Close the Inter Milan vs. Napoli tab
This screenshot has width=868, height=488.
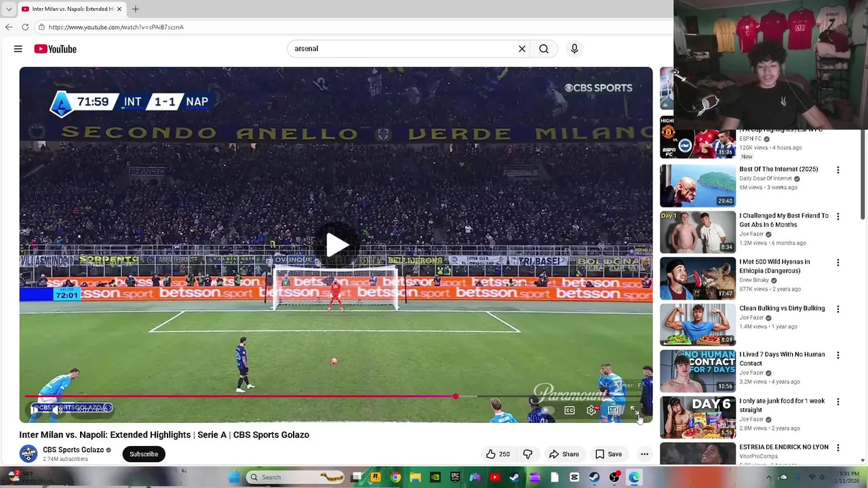tap(119, 9)
